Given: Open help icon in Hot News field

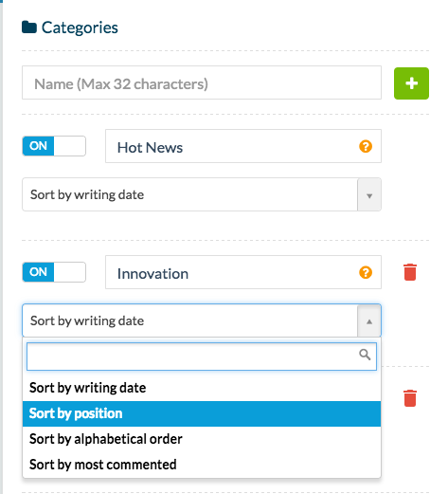Looking at the screenshot, I should tap(366, 146).
